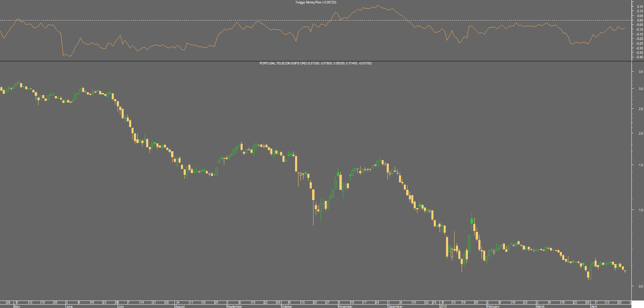Select the September month label
Image resolution: width=644 pixels, height=308 pixels.
(x=234, y=306)
